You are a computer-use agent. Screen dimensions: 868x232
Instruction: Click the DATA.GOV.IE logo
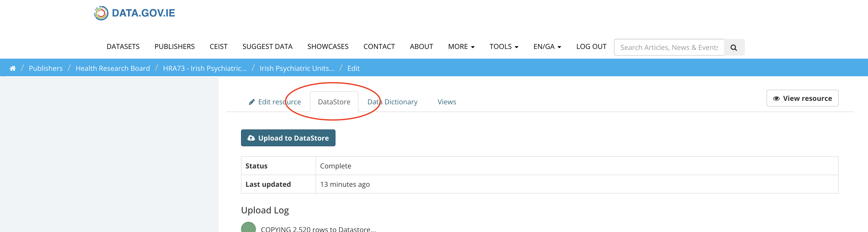pyautogui.click(x=135, y=13)
